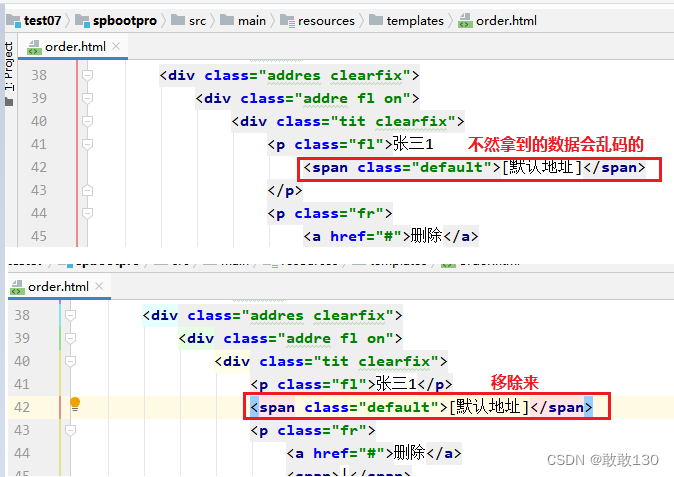
Task: Click the 删除 anchor line in upper editor
Action: 391,236
